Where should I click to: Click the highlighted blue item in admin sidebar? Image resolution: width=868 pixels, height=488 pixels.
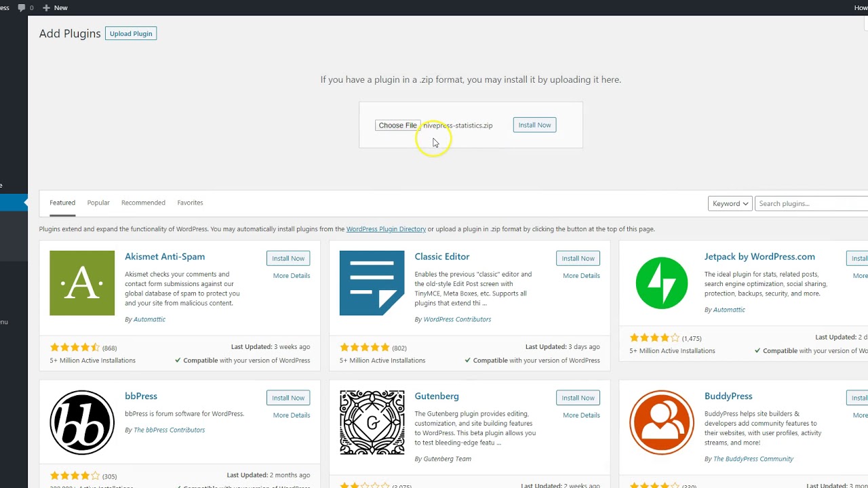14,203
